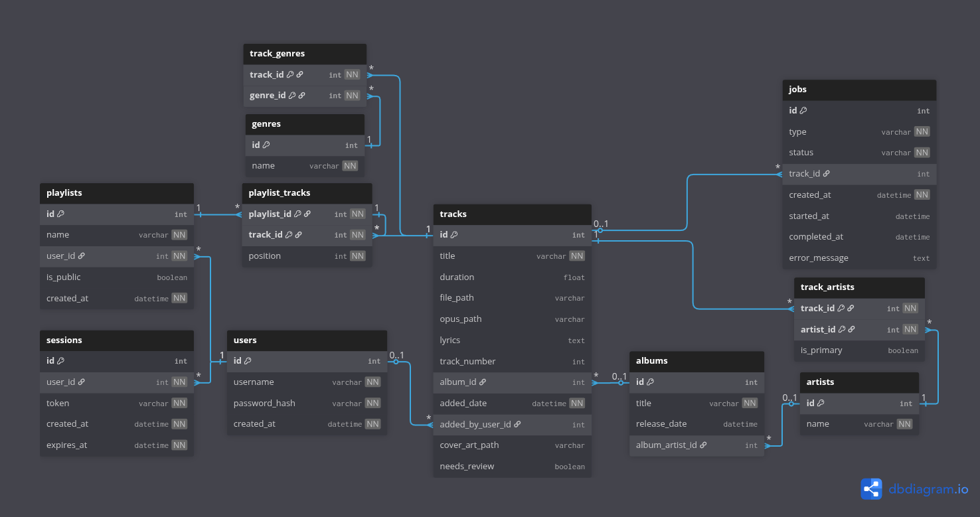Click the link icon in sessions user_id row
Viewport: 980px width, 517px height.
(82, 382)
